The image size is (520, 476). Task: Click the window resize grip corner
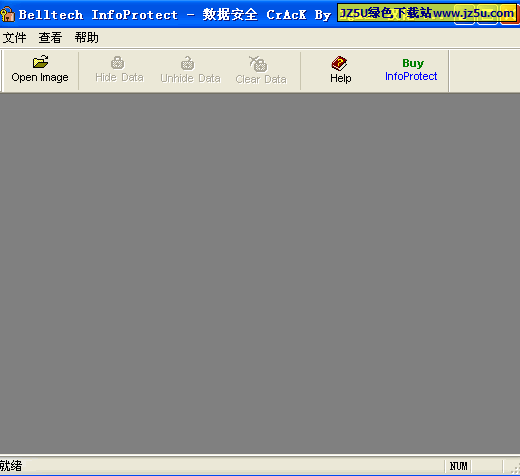[515, 468]
